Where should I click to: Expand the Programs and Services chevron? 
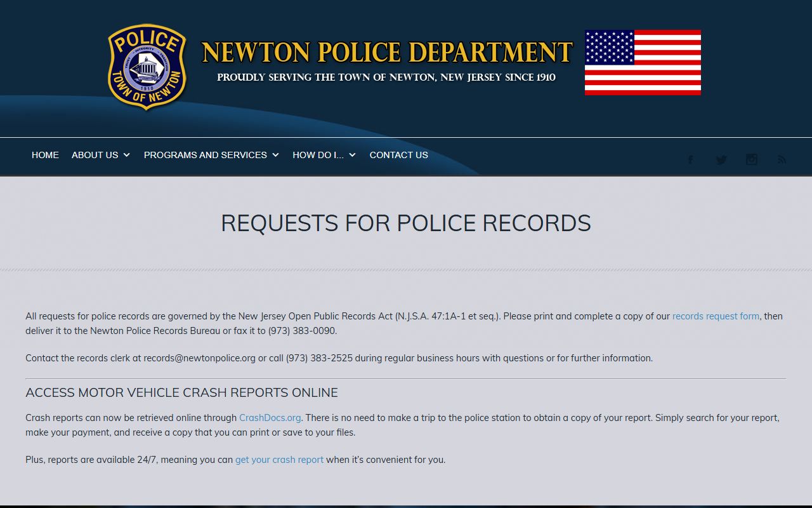click(276, 155)
